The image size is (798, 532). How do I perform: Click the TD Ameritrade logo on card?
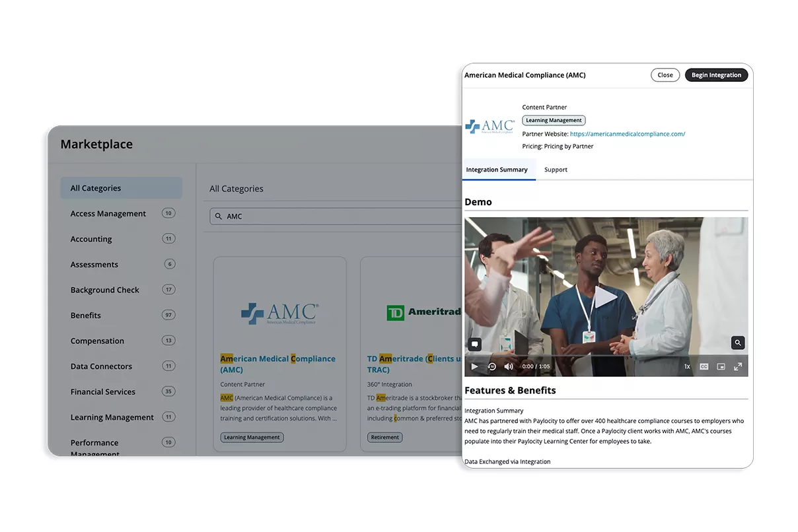tap(423, 312)
